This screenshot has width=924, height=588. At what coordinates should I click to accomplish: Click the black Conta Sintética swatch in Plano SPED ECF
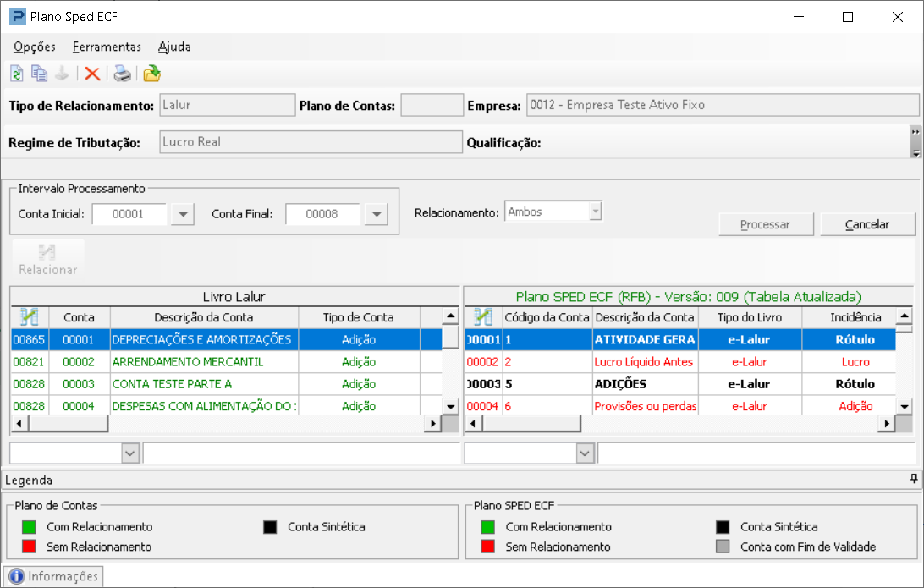pos(723,527)
